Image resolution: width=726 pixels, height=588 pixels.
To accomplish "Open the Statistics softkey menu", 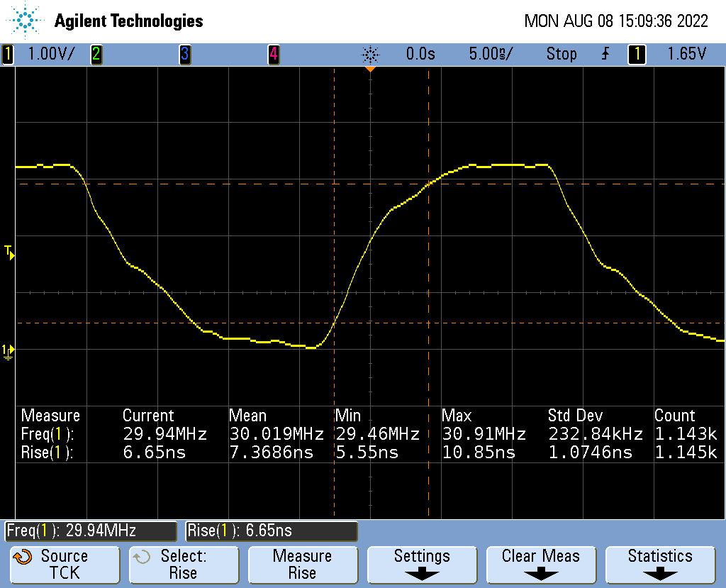I will [x=659, y=564].
